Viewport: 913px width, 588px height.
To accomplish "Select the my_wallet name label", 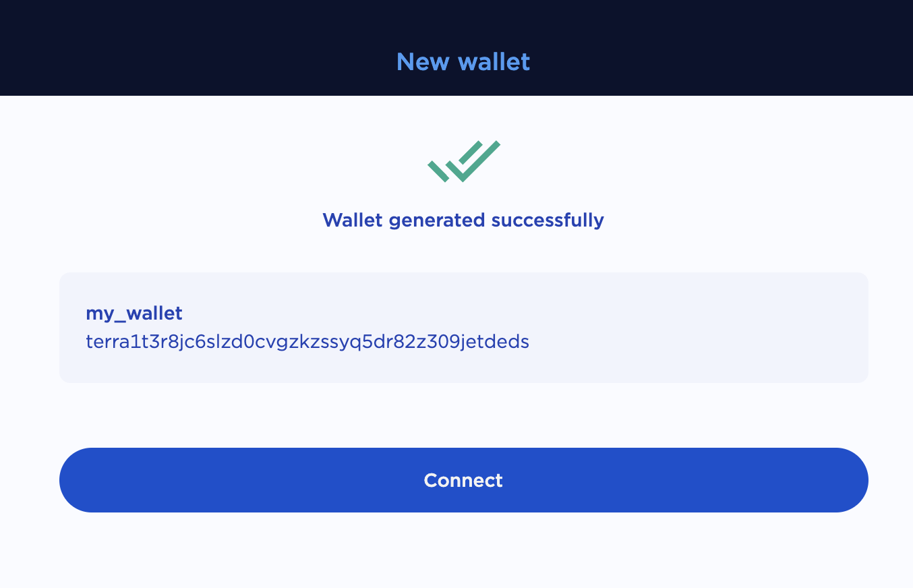I will pos(134,313).
